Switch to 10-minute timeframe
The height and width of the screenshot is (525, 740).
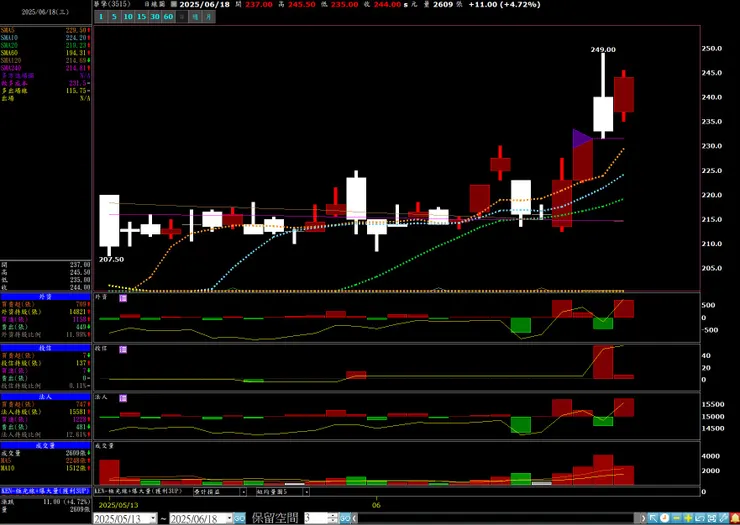128,17
